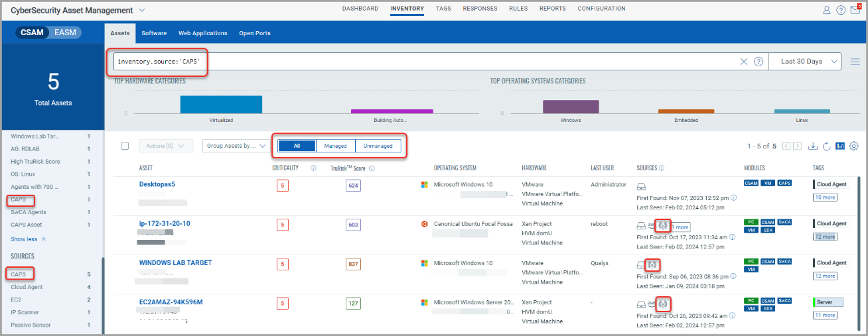
Task: Open table settings gear icon
Action: tap(854, 146)
